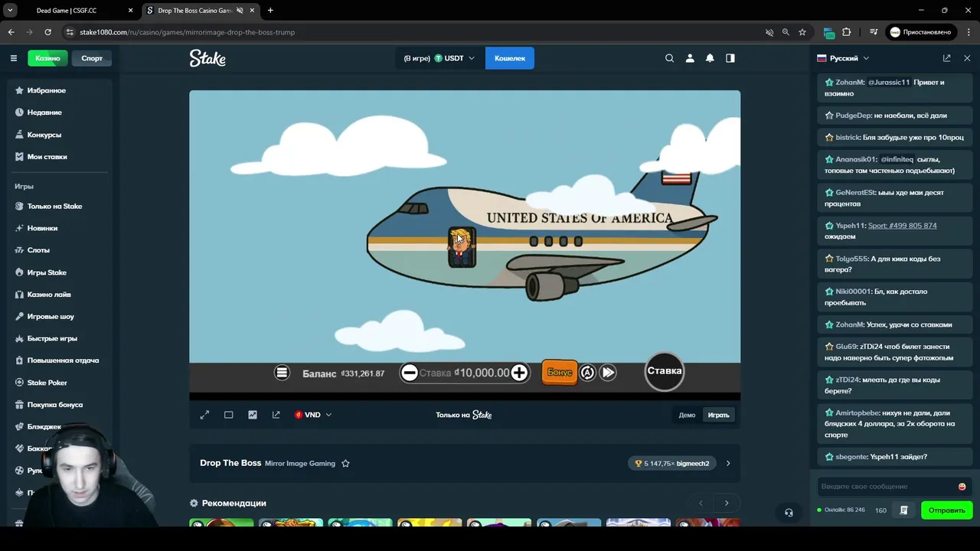This screenshot has height=551, width=980.
Task: Open the Русский chat language dropdown
Action: click(x=843, y=58)
